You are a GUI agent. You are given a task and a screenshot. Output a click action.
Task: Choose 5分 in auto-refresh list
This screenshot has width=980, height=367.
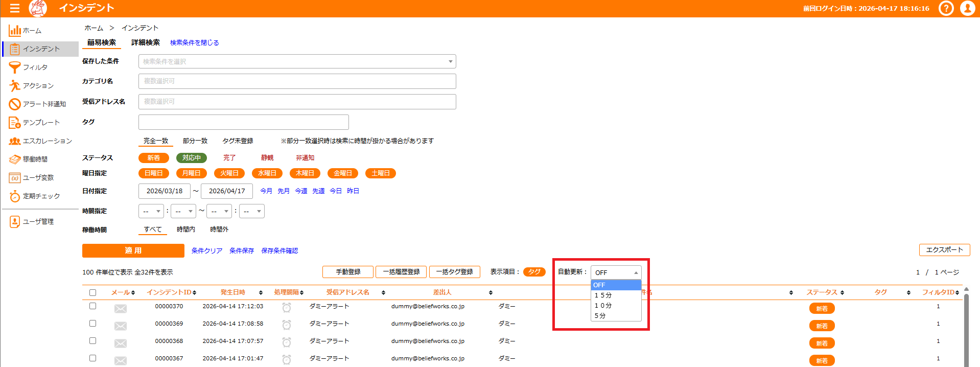click(x=616, y=316)
